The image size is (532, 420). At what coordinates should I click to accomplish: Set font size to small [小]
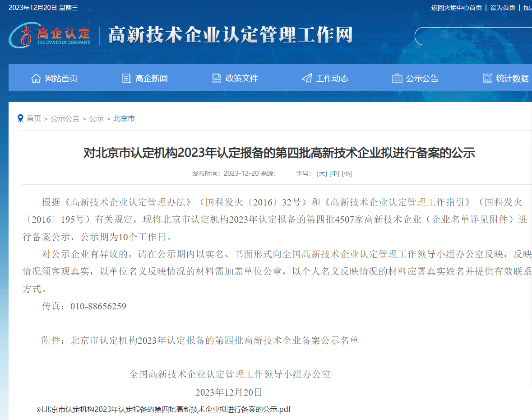347,173
